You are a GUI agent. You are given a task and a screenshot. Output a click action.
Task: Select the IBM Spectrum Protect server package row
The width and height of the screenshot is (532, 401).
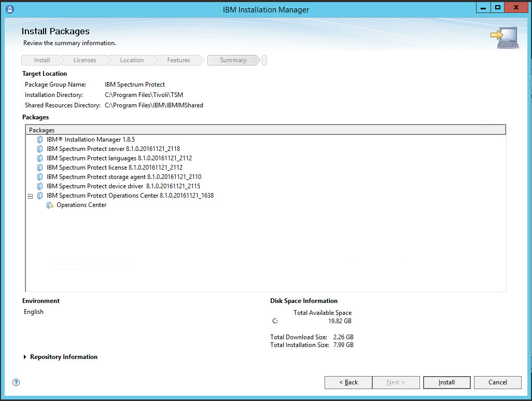click(113, 149)
